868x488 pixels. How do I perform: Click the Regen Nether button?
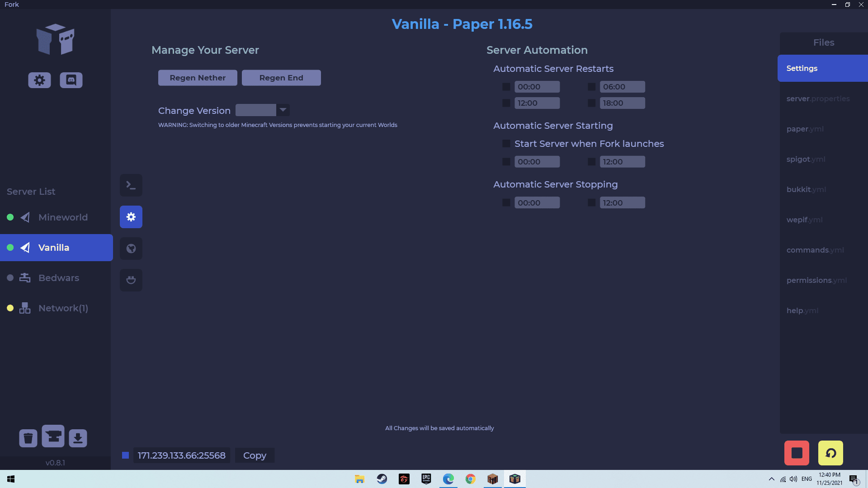198,78
